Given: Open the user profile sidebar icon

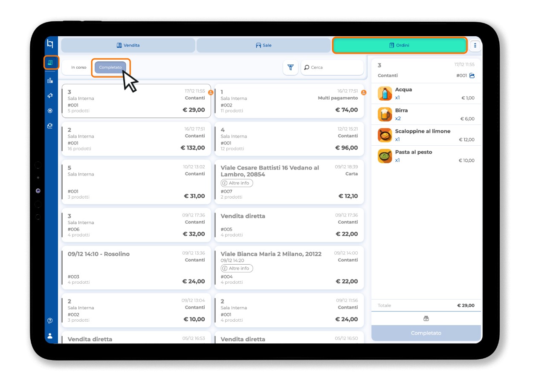Looking at the screenshot, I should 50,336.
